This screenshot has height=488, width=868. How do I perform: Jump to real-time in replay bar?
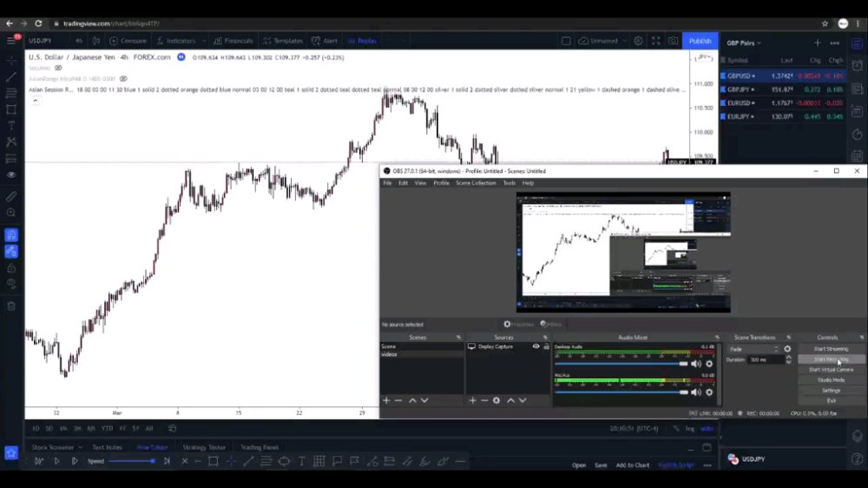pyautogui.click(x=167, y=461)
